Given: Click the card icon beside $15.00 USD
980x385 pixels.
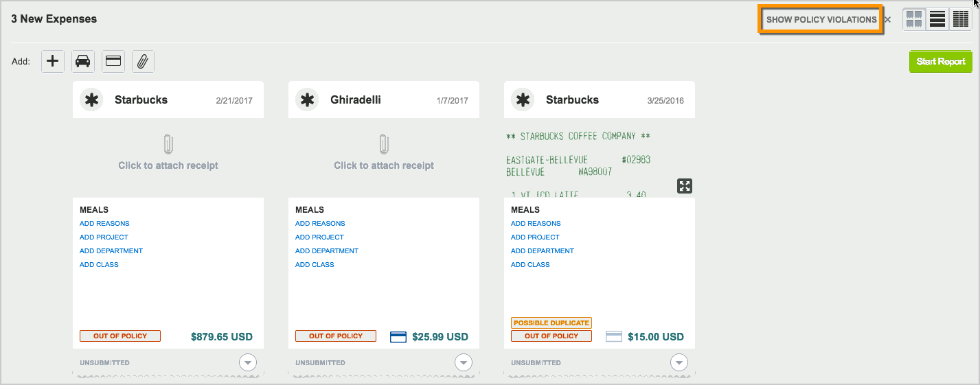Looking at the screenshot, I should [614, 337].
